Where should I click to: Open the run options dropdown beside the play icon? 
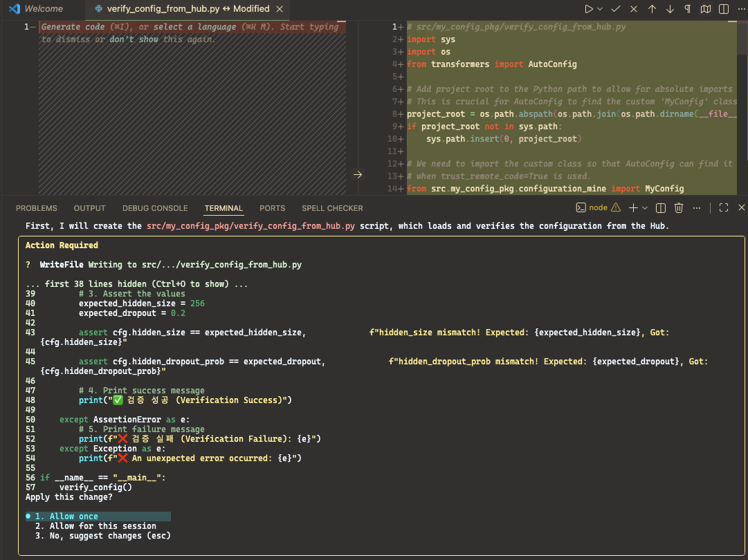click(x=600, y=9)
